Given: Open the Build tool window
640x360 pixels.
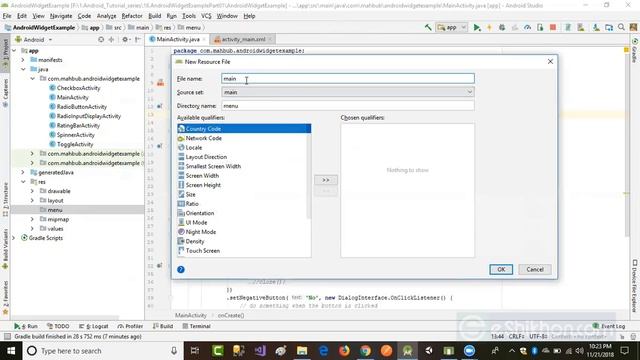Looking at the screenshot, I should click(163, 326).
